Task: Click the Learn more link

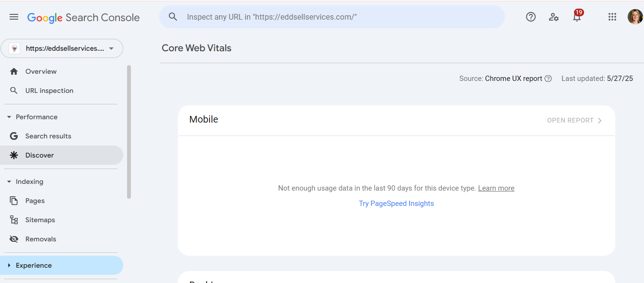Action: (496, 188)
